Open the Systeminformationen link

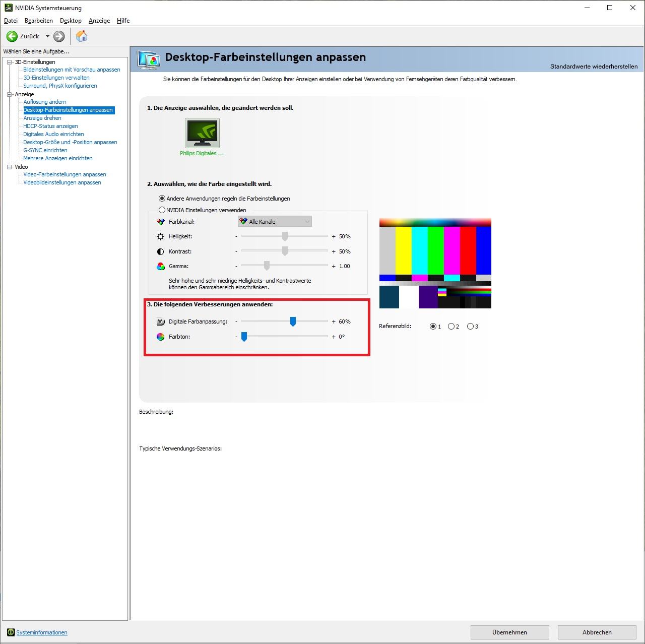coord(42,632)
